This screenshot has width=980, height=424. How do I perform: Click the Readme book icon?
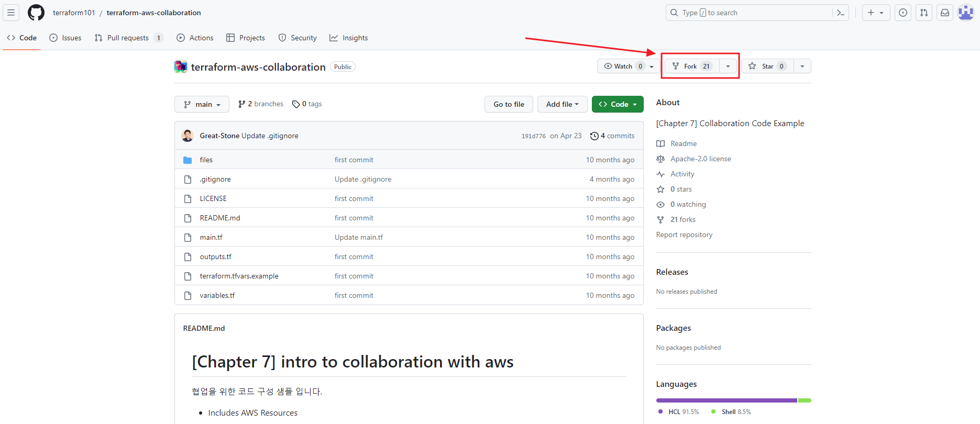click(660, 143)
